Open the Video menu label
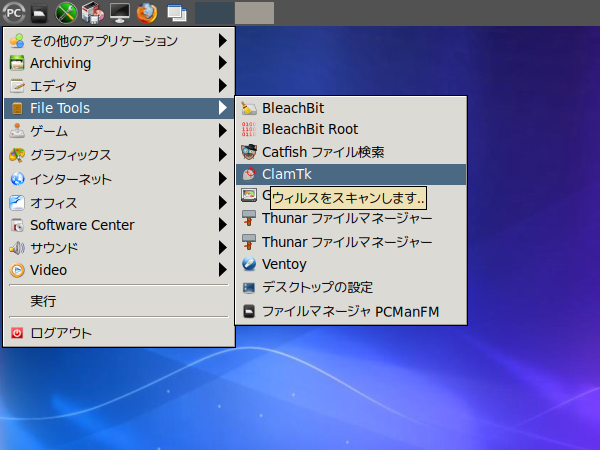Image resolution: width=600 pixels, height=450 pixels. [x=49, y=271]
